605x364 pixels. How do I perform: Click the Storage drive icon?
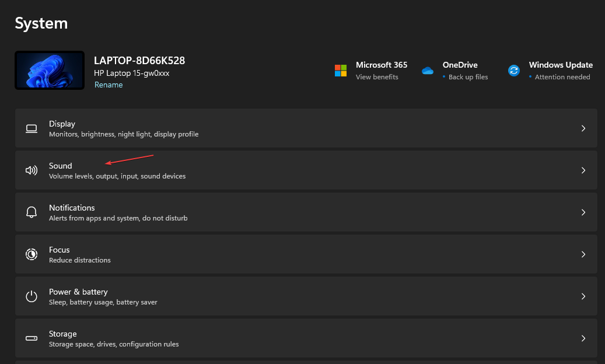[32, 338]
